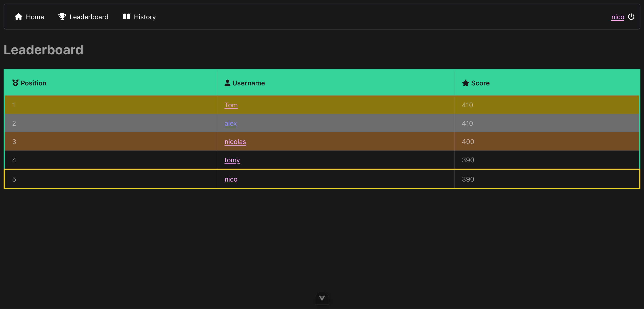Click nico link in highlighted row
644x309 pixels.
[x=231, y=179]
